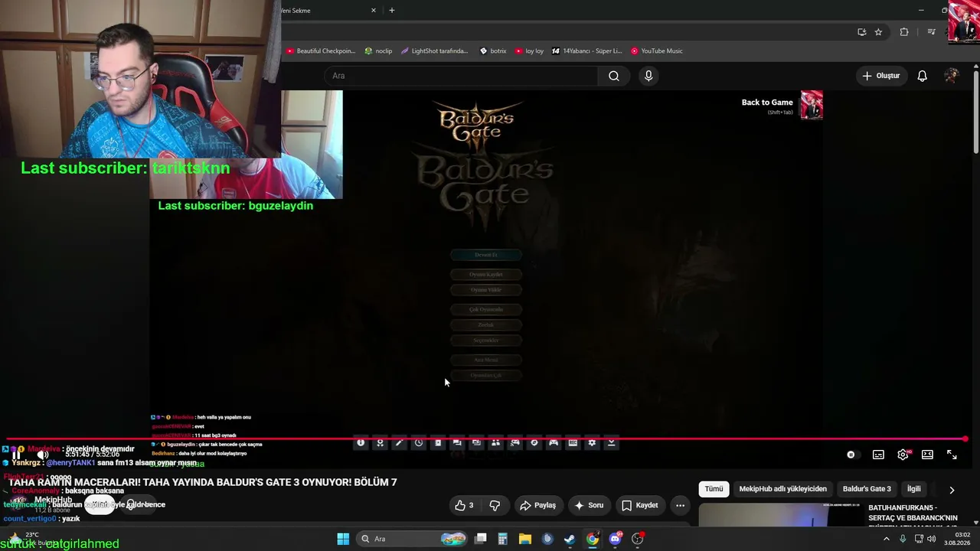Like the video with thumbs up
The image size is (980, 551).
click(x=464, y=505)
